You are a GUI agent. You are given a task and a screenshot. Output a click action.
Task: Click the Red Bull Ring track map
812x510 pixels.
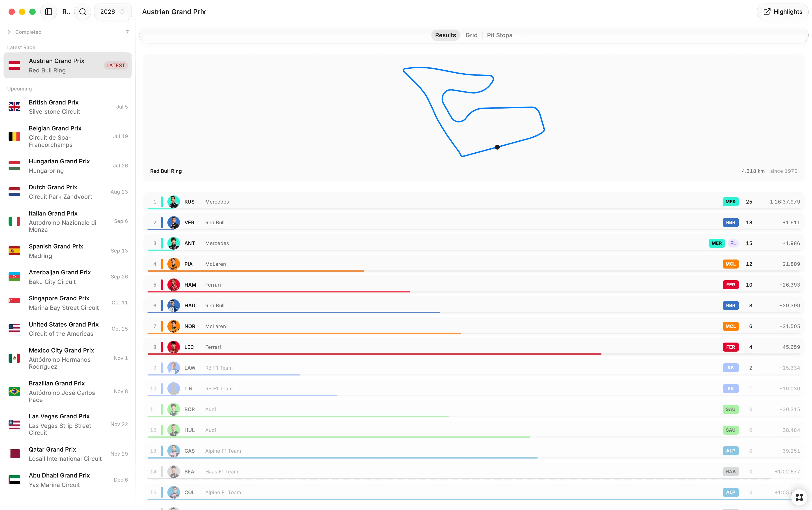pyautogui.click(x=474, y=112)
